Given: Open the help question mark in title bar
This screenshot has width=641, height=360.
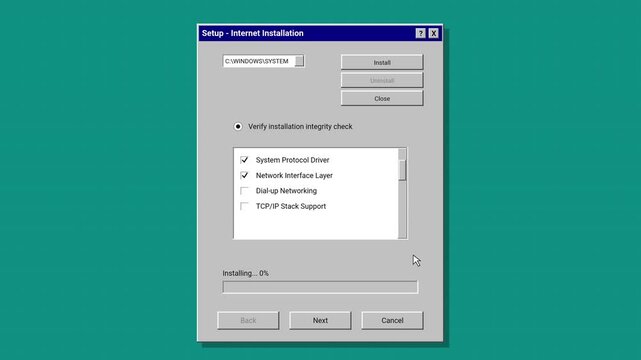Looking at the screenshot, I should 420,33.
